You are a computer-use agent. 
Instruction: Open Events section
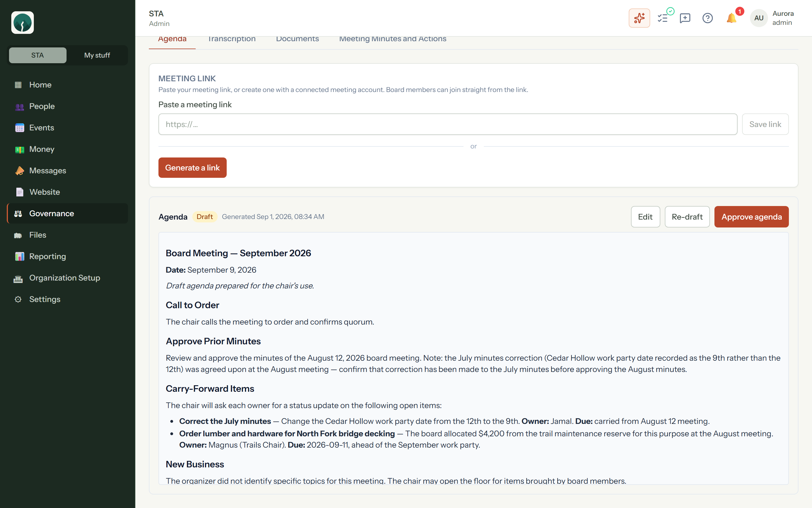click(x=67, y=128)
